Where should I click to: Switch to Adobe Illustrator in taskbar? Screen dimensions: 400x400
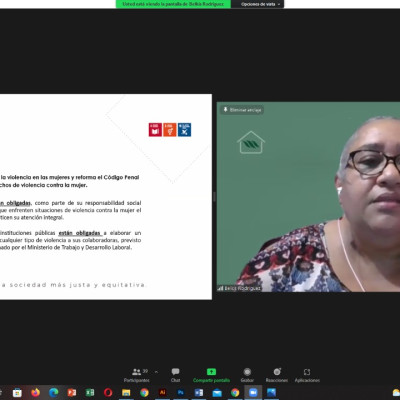tap(162, 393)
